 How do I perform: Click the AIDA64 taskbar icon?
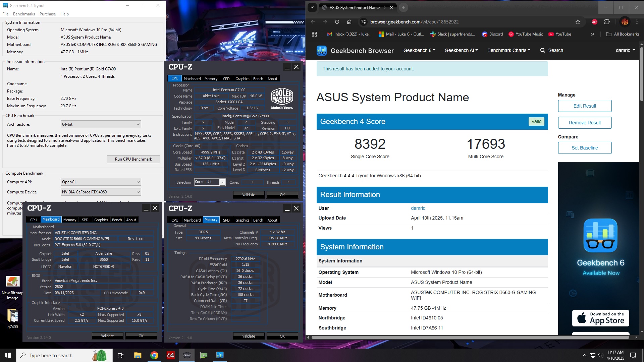[171, 355]
